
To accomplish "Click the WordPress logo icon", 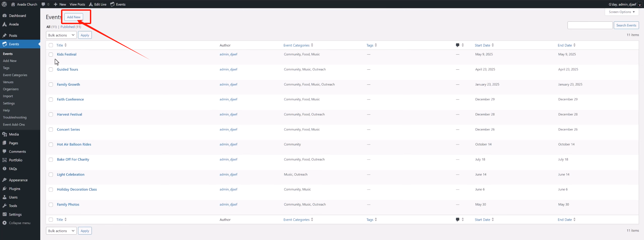I will tap(4, 4).
